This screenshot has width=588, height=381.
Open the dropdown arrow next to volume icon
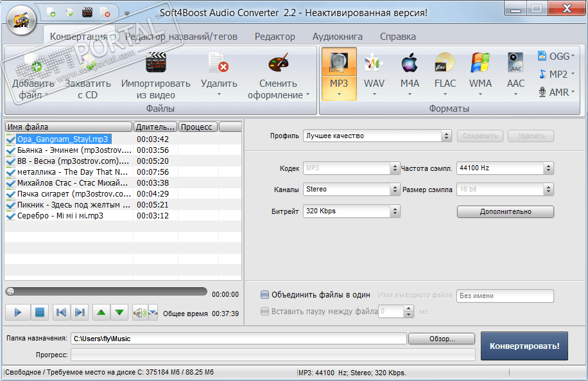pyautogui.click(x=153, y=312)
